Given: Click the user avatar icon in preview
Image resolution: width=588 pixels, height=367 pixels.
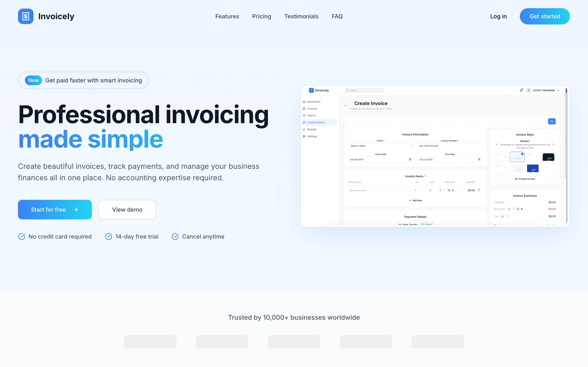Looking at the screenshot, I should coord(528,90).
